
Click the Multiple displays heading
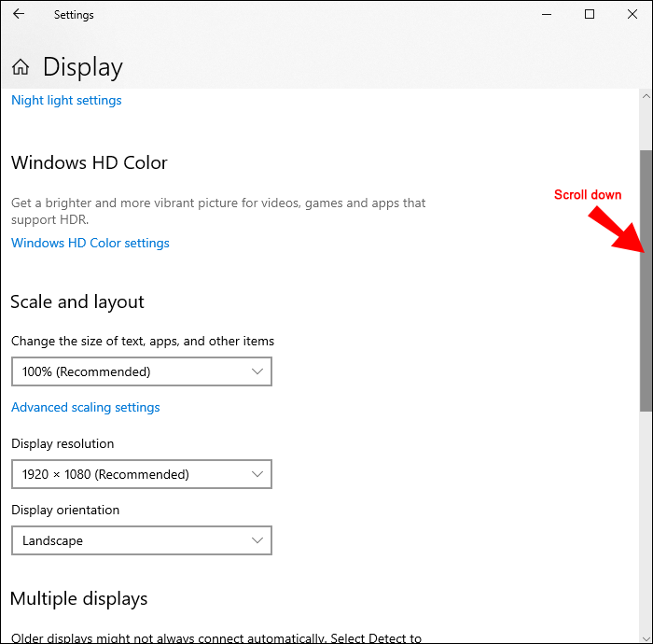point(78,598)
